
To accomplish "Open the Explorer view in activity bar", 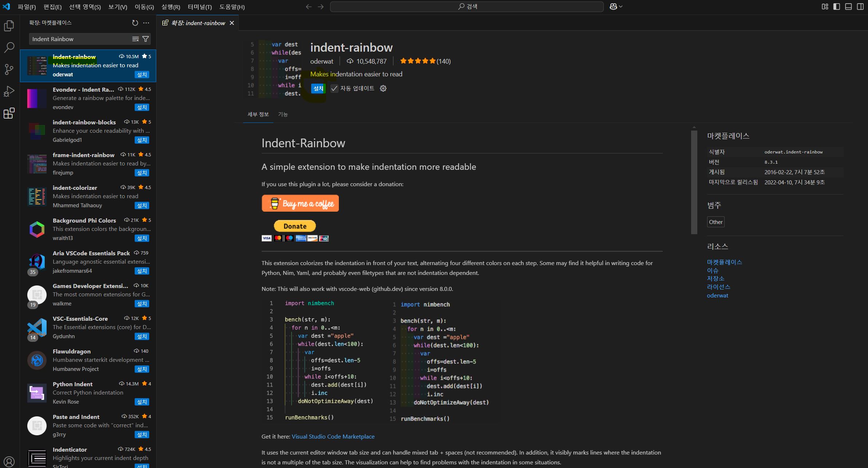I will (9, 26).
